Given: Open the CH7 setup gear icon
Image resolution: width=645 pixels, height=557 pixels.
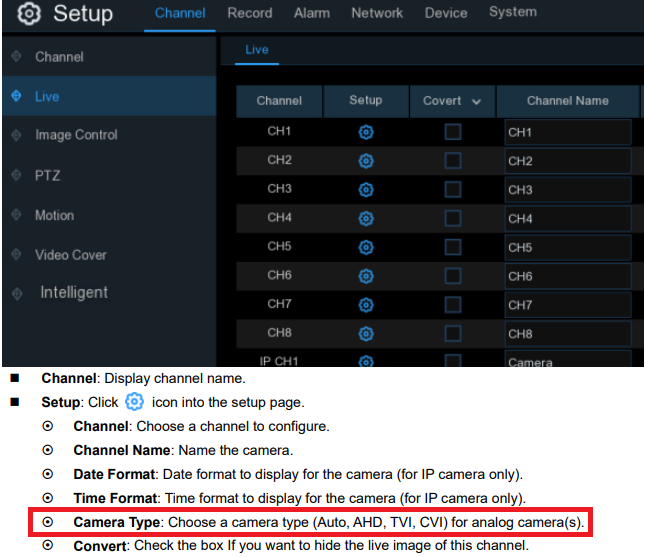Looking at the screenshot, I should click(366, 305).
